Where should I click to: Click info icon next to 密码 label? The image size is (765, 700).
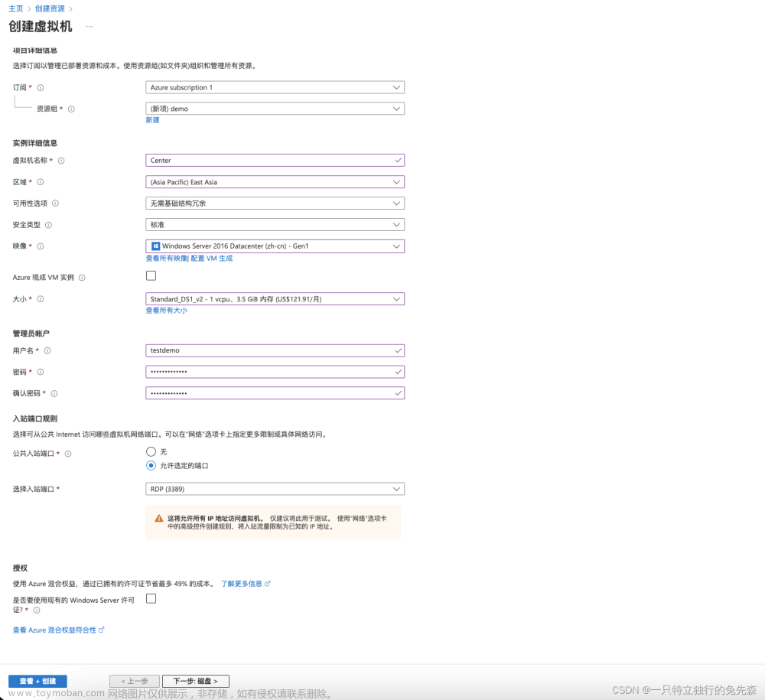41,373
